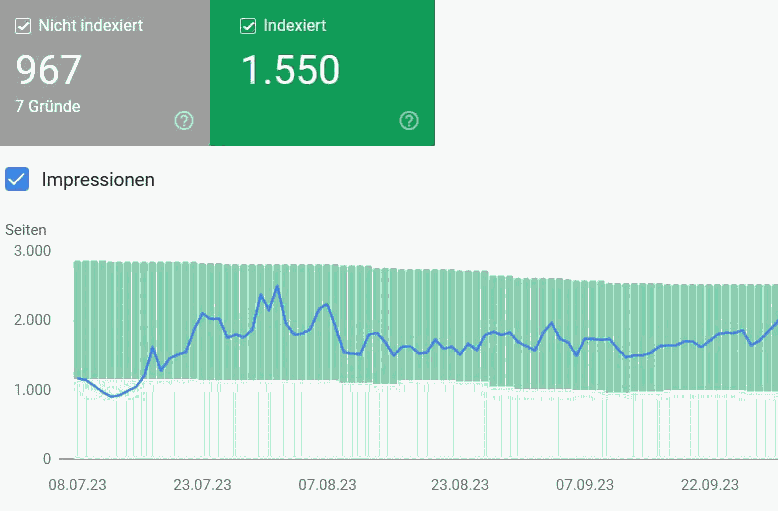Click the lowest dip of blue impressions line

pos(113,397)
